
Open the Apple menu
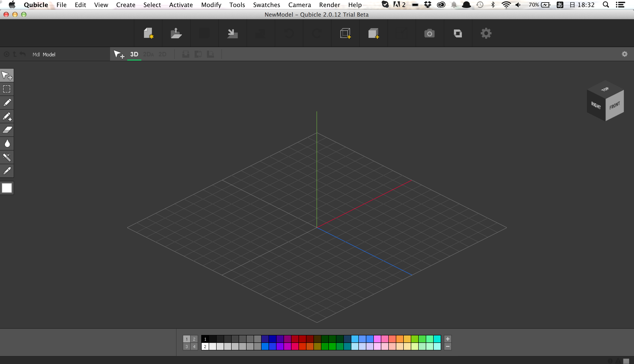(12, 5)
